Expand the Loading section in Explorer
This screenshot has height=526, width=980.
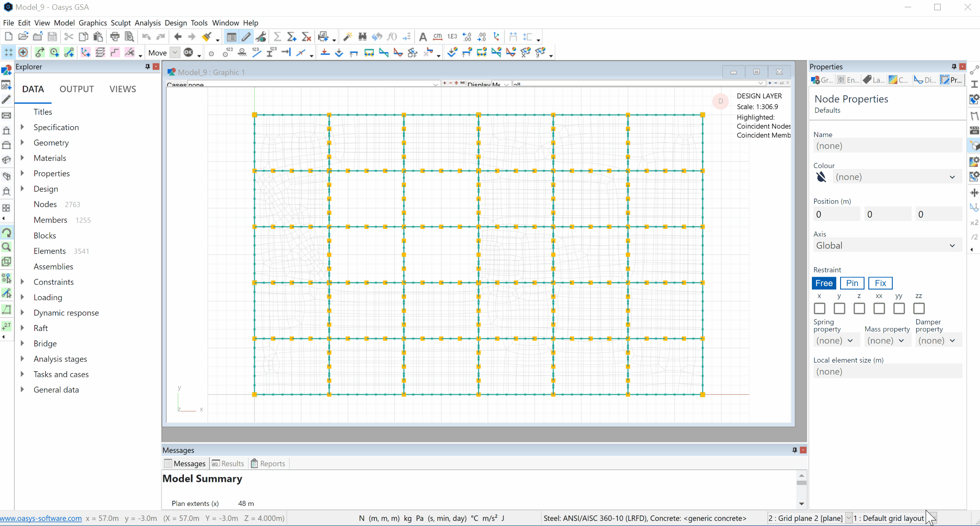point(23,297)
